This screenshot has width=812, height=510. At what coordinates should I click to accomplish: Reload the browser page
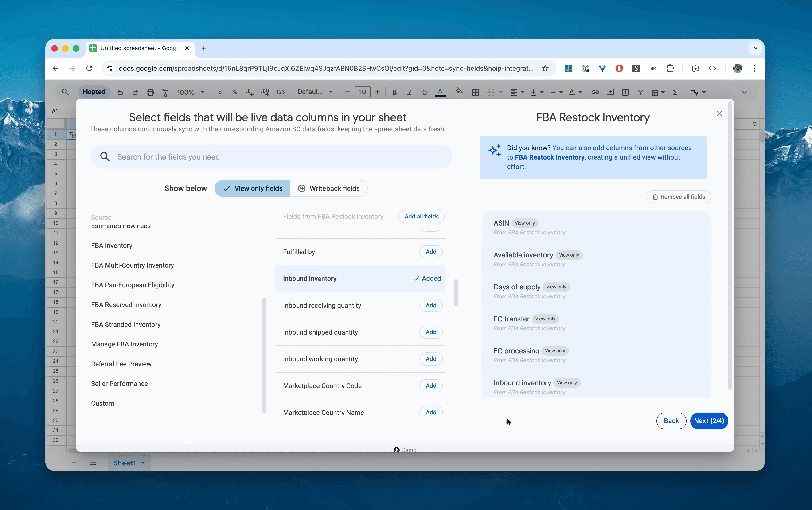(89, 68)
